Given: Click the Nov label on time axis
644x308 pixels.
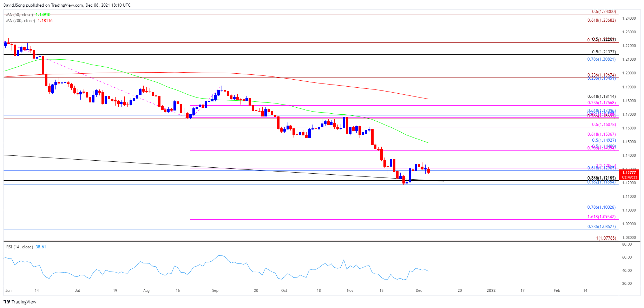Looking at the screenshot, I should [x=350, y=290].
